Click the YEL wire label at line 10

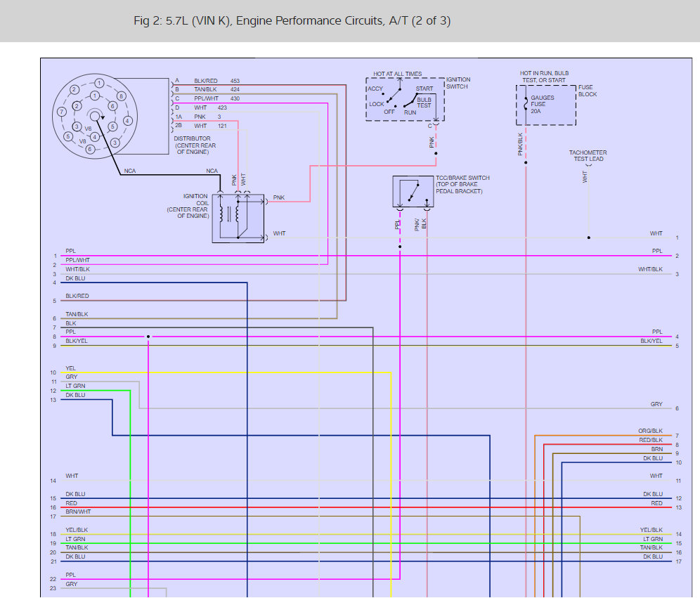(x=71, y=368)
